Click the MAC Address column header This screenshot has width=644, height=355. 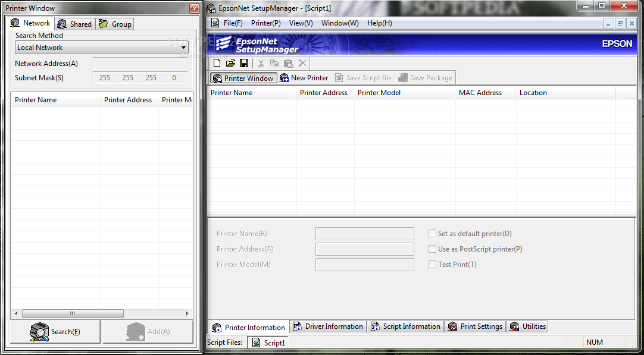click(x=486, y=93)
